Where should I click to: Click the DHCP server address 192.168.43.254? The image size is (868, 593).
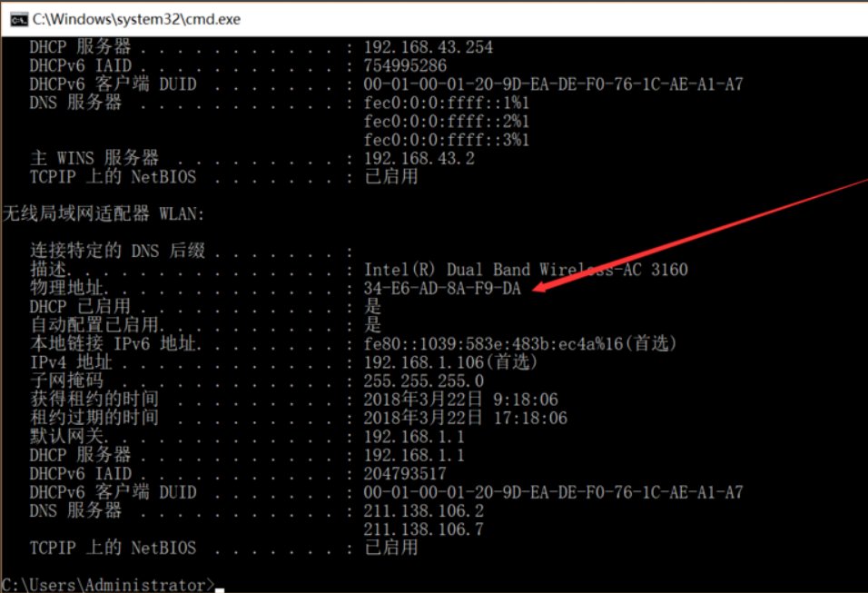pos(429,47)
